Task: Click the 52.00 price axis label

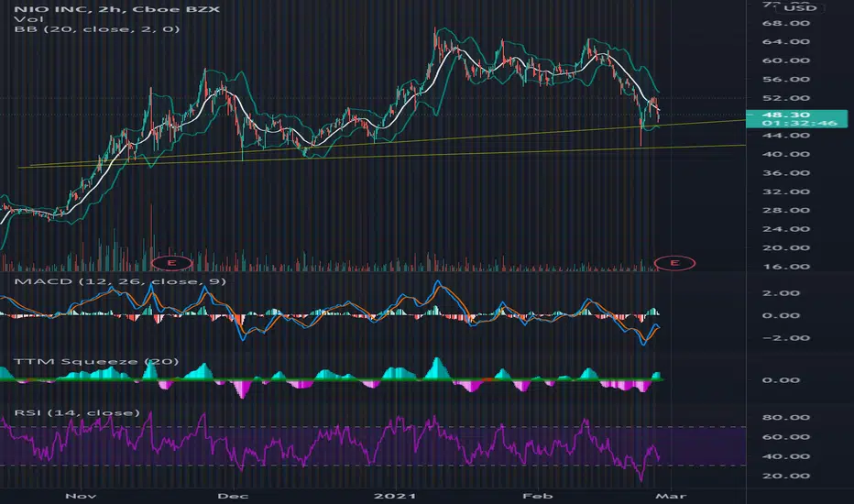Action: pyautogui.click(x=786, y=98)
